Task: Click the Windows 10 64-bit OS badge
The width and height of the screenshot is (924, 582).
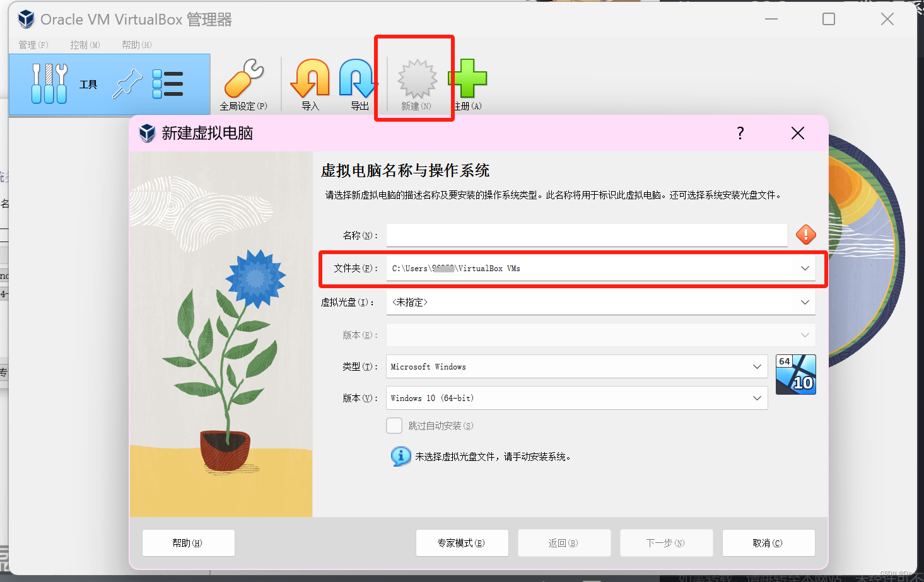Action: coord(796,375)
